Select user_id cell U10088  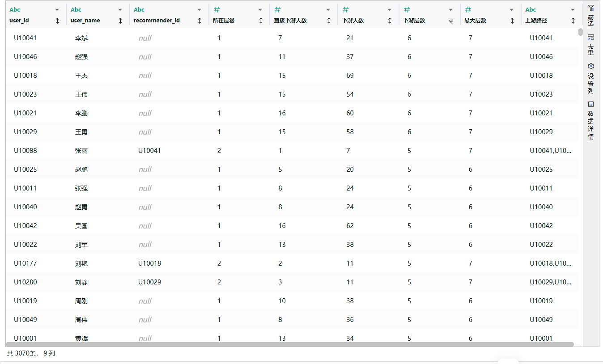25,151
